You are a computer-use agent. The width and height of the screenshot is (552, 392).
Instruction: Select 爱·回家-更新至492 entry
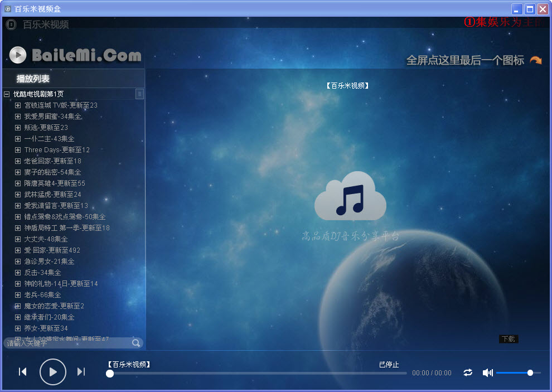[52, 250]
